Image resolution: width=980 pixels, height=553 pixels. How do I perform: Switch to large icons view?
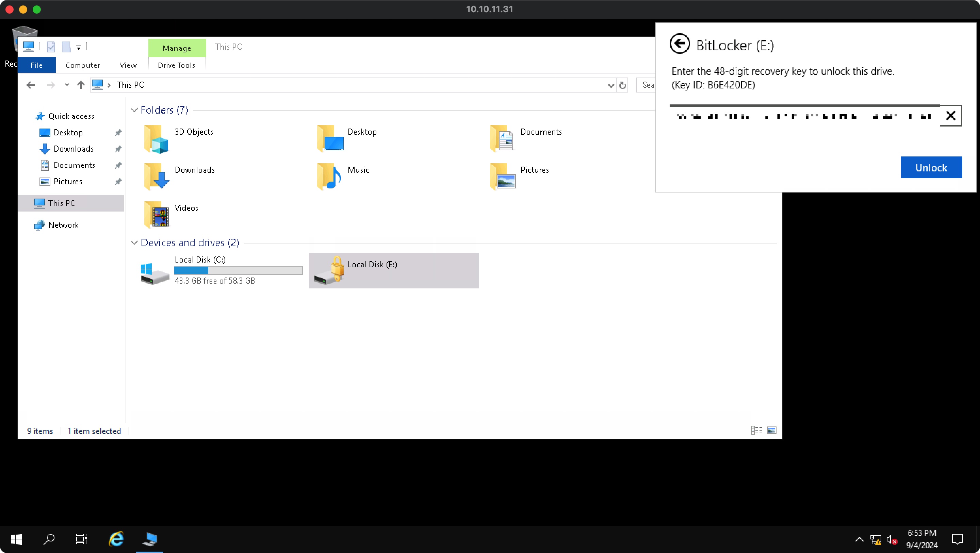771,430
